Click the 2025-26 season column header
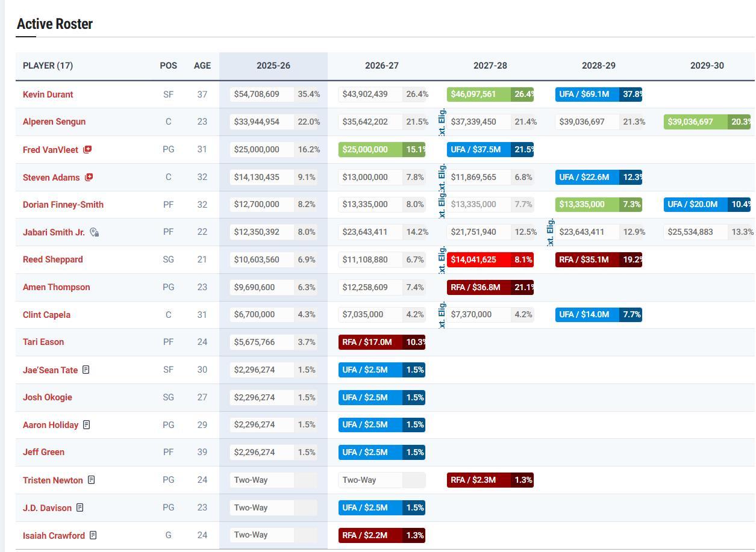Screen dimensions: 756x552 pos(273,66)
